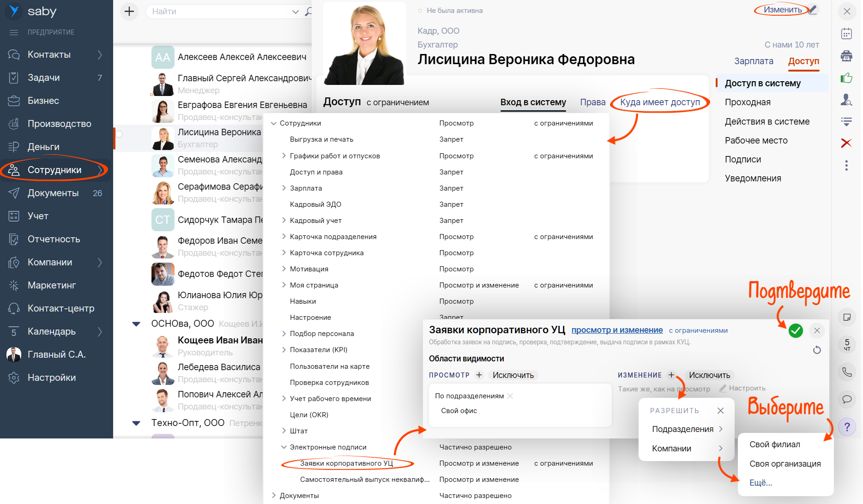Click the thumbs-up icon in right toolbar
The height and width of the screenshot is (504, 863).
tap(846, 78)
